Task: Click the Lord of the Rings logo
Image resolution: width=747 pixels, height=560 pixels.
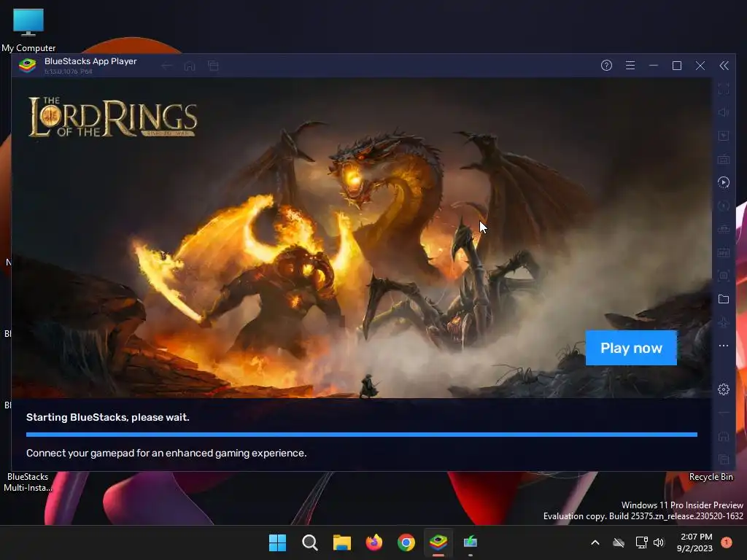Action: click(112, 117)
